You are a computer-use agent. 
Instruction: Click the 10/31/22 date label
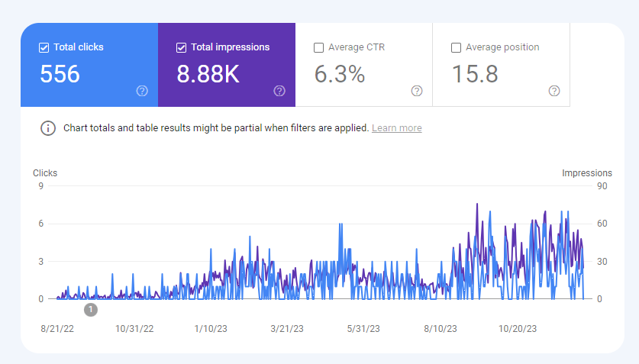134,329
